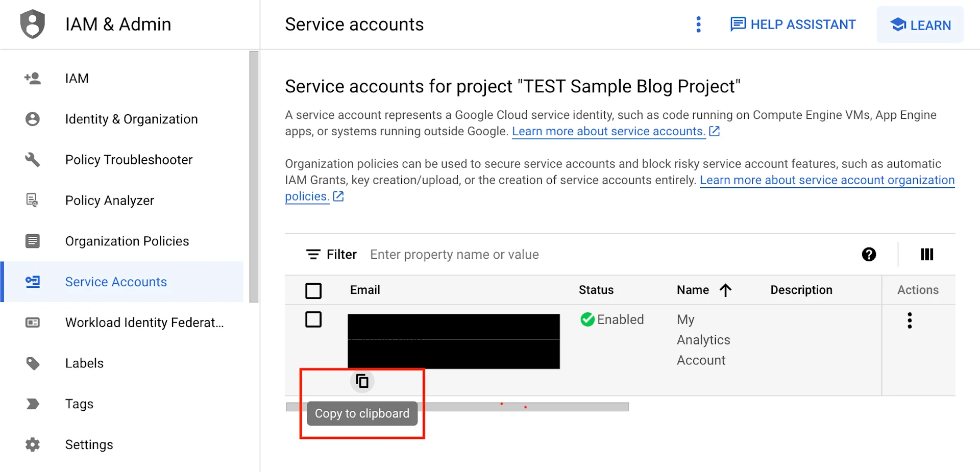980x472 pixels.
Task: Click the IAM & Admin shield icon
Action: (33, 24)
